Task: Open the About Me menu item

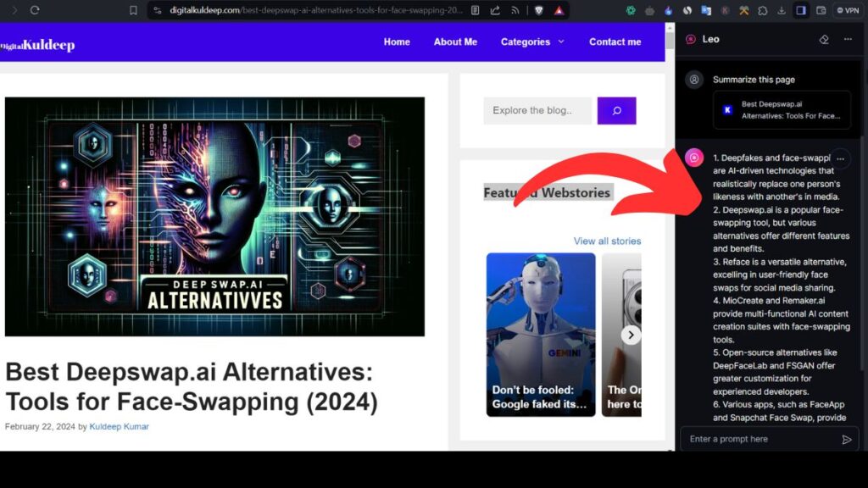Action: 455,42
